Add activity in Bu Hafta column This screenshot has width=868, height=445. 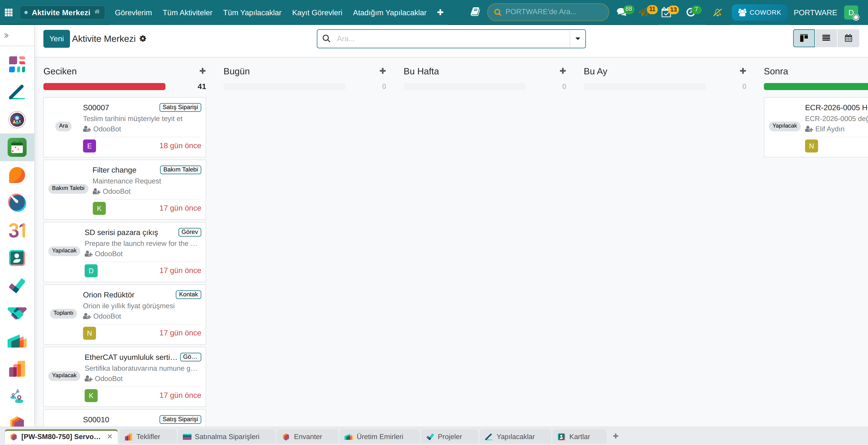563,71
